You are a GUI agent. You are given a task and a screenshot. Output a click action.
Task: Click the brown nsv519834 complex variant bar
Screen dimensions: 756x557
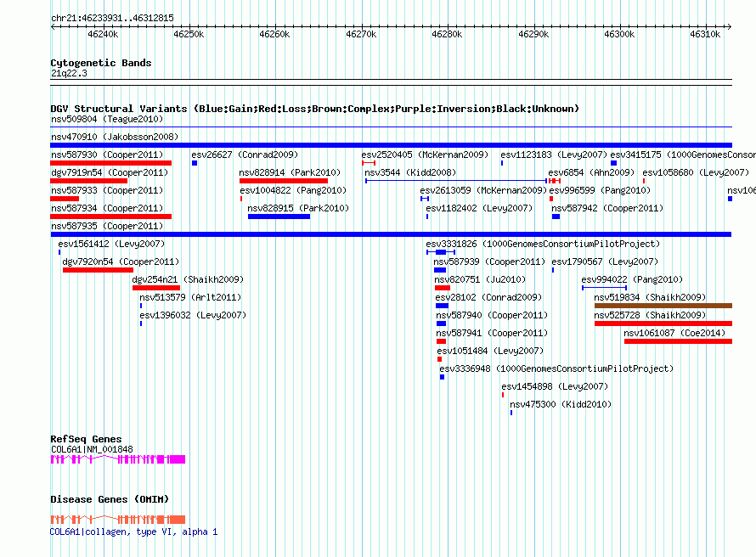[x=663, y=306]
